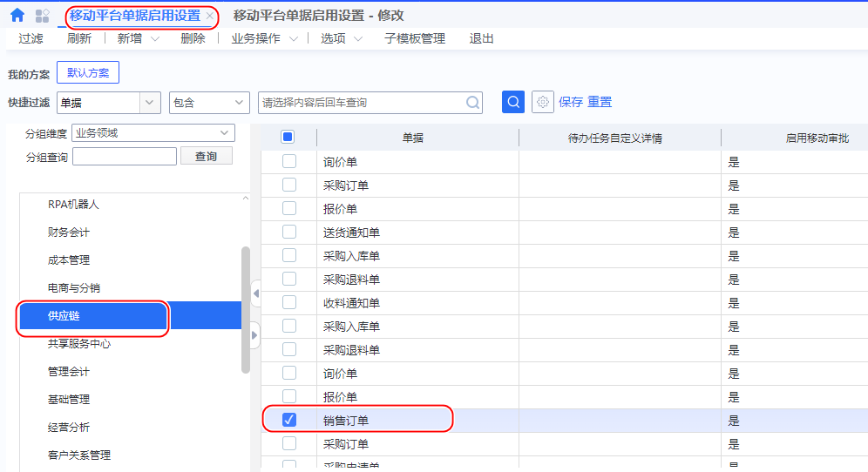This screenshot has width=868, height=472.
Task: Open the 业务操作 menu
Action: [264, 38]
